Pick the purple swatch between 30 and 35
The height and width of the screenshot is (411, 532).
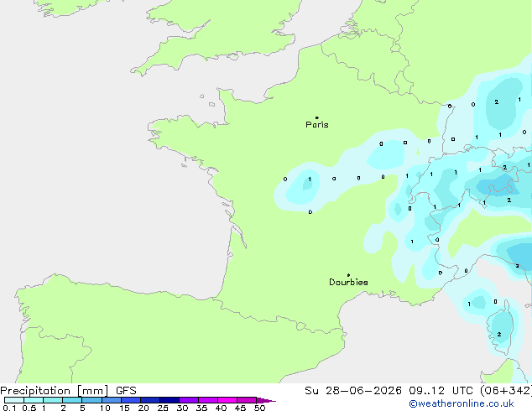(189, 400)
